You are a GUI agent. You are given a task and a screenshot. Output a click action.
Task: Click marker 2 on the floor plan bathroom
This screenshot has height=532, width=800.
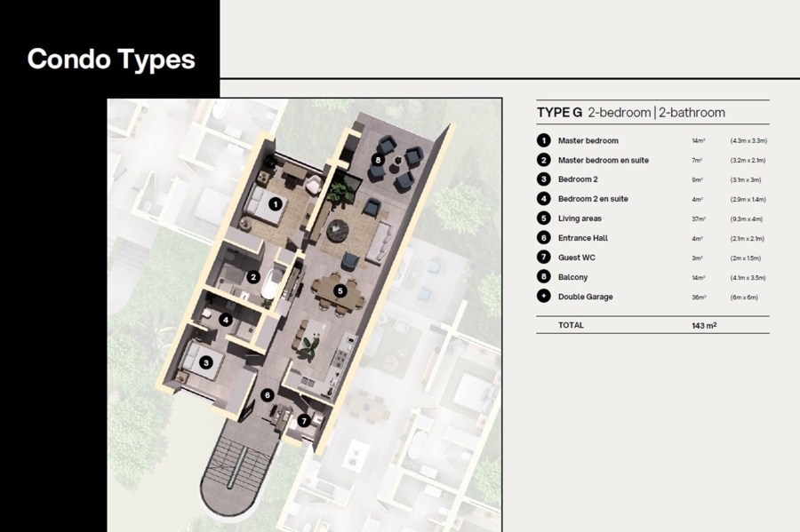253,277
